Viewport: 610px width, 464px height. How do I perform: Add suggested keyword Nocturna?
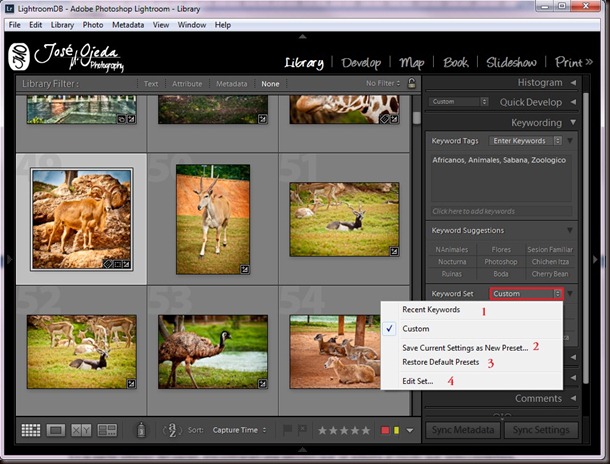click(x=452, y=262)
